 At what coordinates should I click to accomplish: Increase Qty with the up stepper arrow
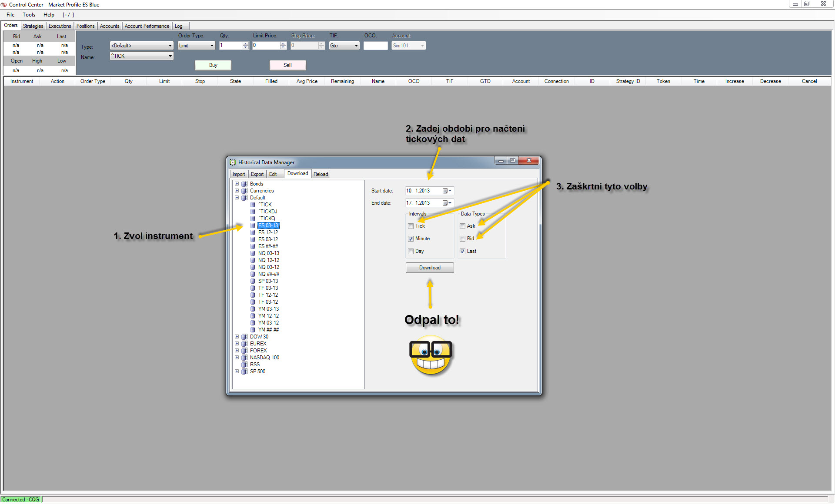tap(246, 43)
